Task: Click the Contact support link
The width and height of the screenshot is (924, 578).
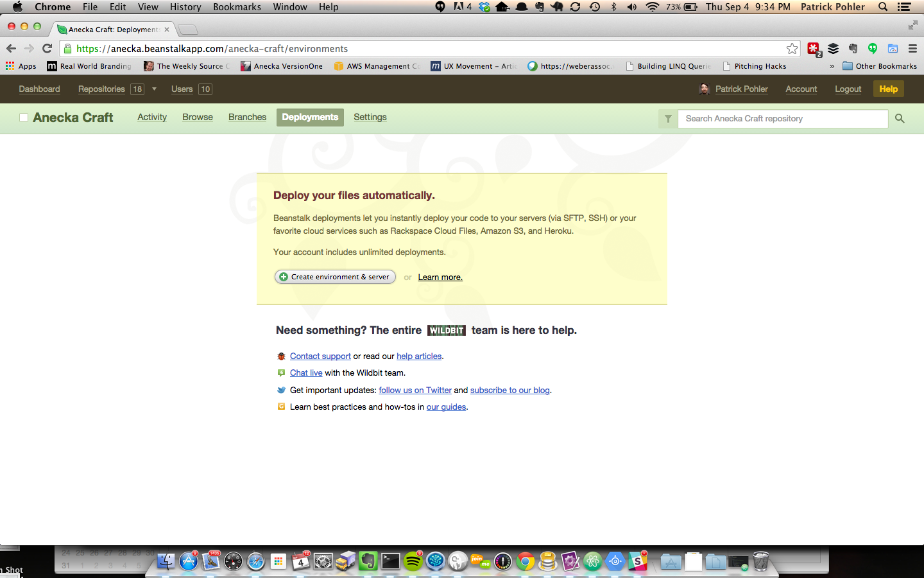Action: (320, 356)
